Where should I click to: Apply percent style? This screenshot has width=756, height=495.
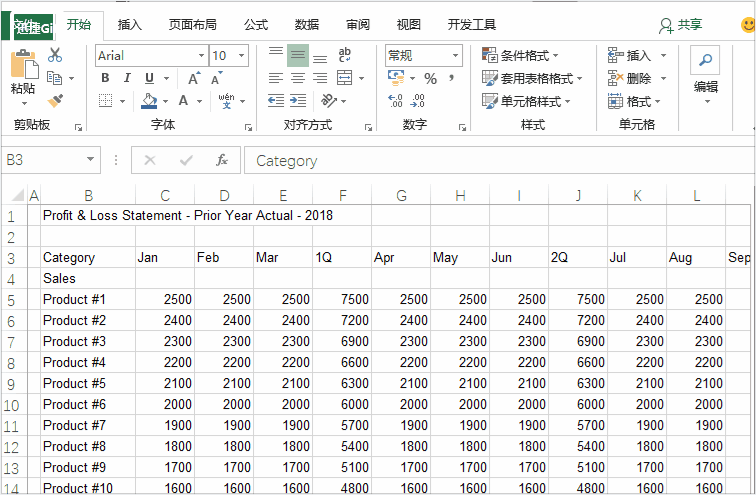pyautogui.click(x=431, y=78)
